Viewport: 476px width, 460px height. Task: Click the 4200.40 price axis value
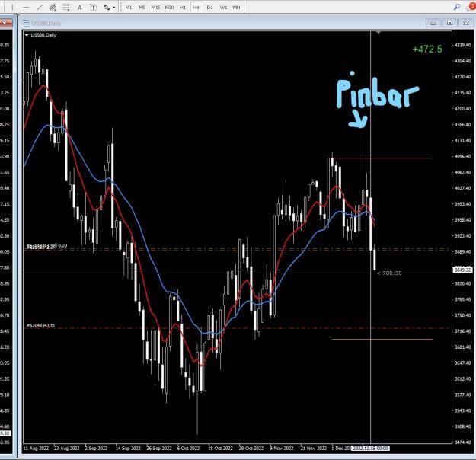[x=462, y=109]
